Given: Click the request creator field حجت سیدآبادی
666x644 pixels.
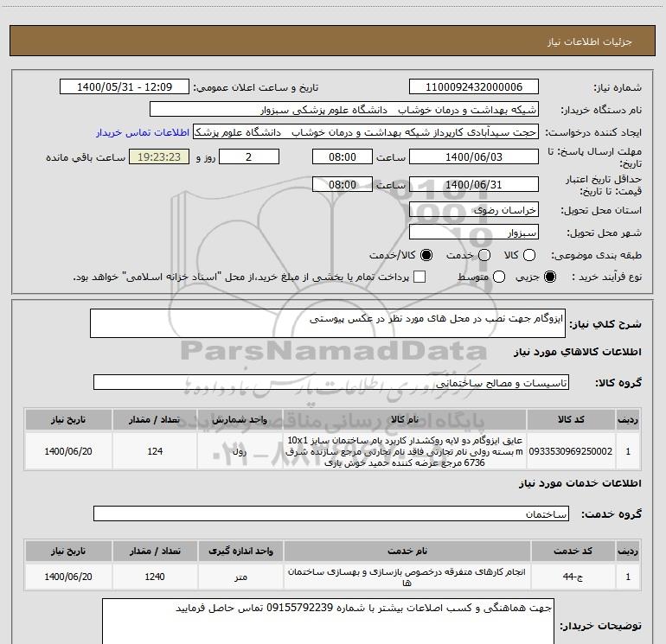Looking at the screenshot, I should tap(366, 132).
